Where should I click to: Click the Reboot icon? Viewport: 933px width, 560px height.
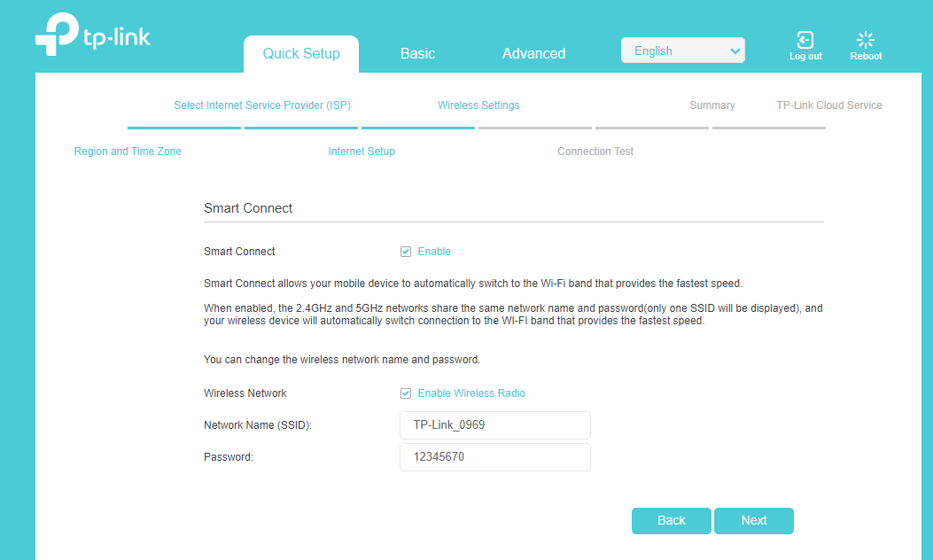[x=865, y=40]
